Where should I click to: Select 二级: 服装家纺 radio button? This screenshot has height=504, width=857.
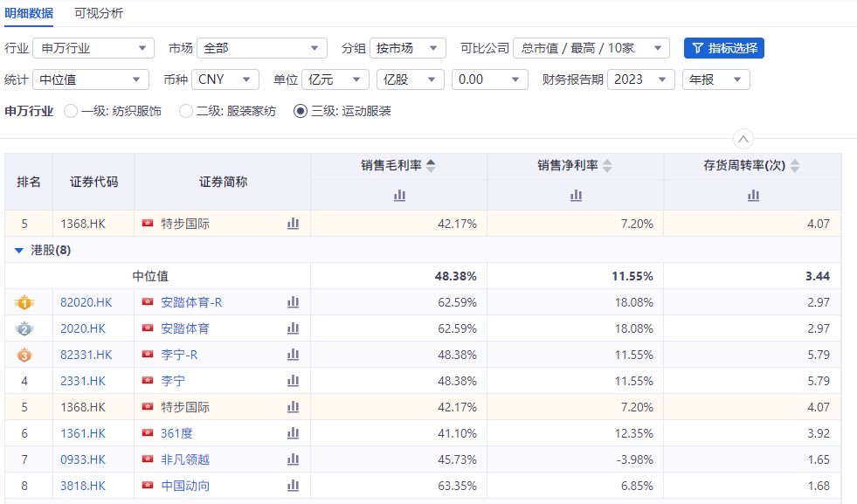(186, 111)
